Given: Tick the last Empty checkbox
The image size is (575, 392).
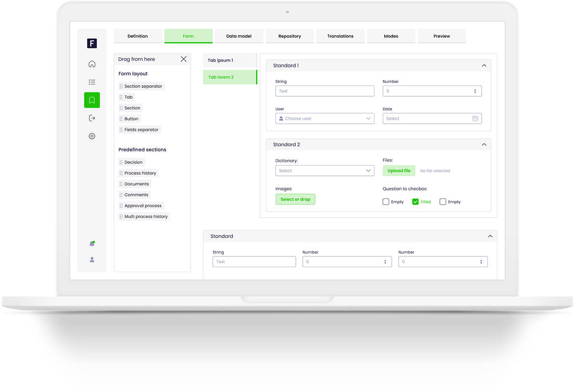Looking at the screenshot, I should [x=443, y=202].
